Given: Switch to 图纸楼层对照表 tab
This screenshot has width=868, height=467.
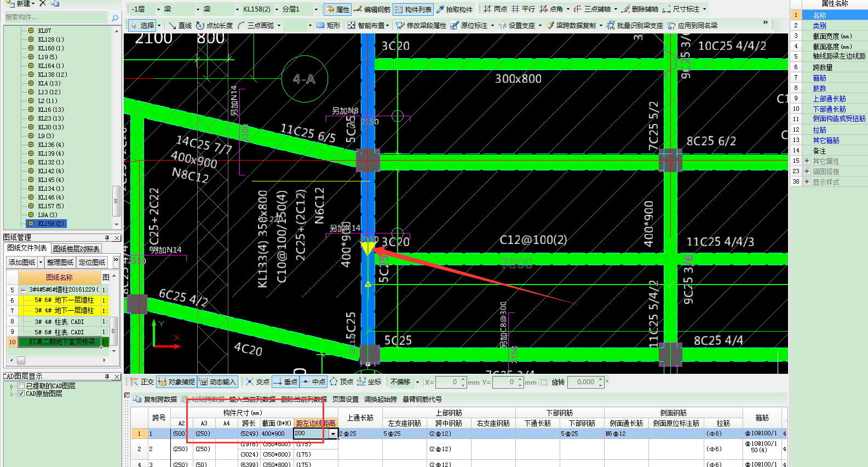Looking at the screenshot, I should [x=77, y=249].
